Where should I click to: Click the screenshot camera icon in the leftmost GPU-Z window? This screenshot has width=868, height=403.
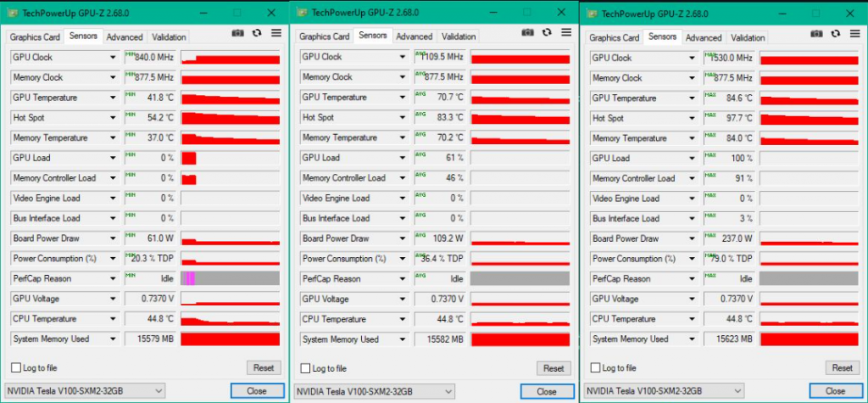(238, 32)
